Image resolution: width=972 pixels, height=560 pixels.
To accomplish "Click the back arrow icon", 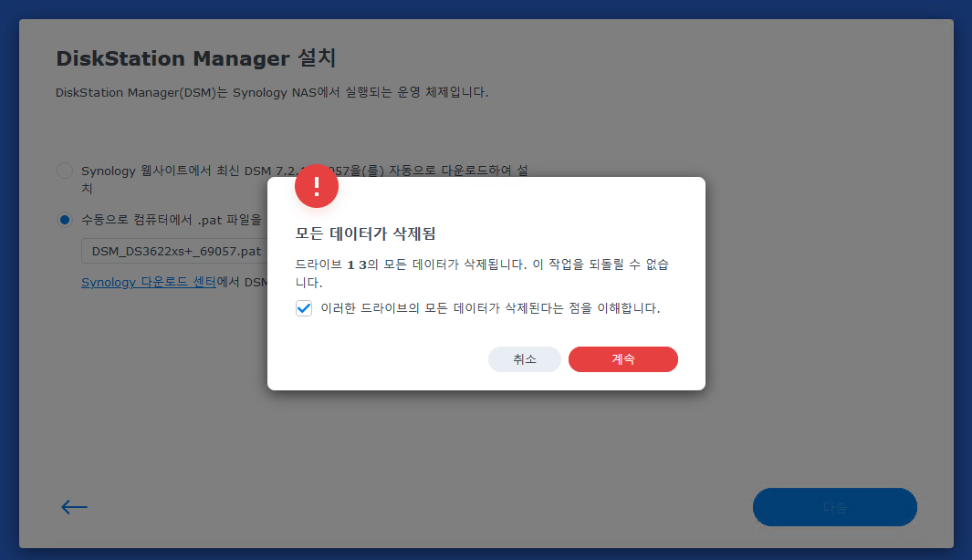I will 75,507.
